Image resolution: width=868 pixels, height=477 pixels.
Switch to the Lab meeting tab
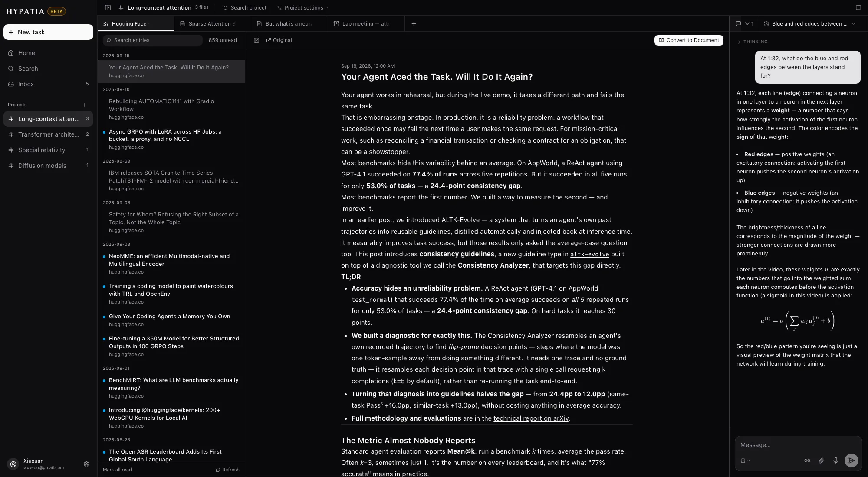[x=366, y=24]
